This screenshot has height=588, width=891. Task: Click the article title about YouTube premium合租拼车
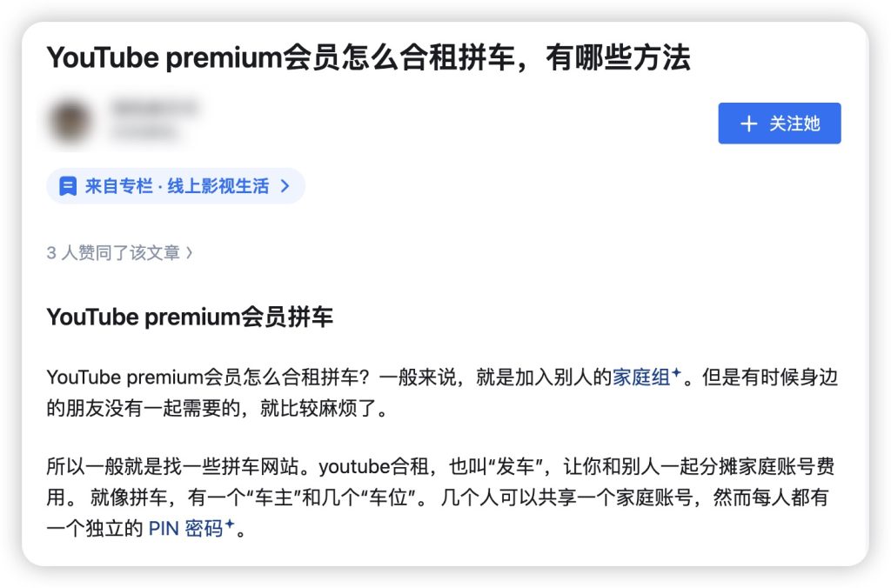tap(368, 58)
